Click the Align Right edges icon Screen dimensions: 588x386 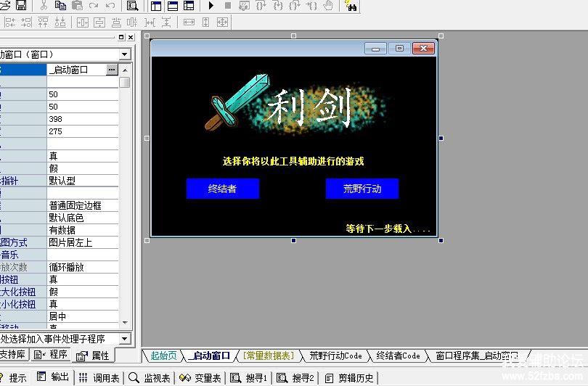[26, 22]
